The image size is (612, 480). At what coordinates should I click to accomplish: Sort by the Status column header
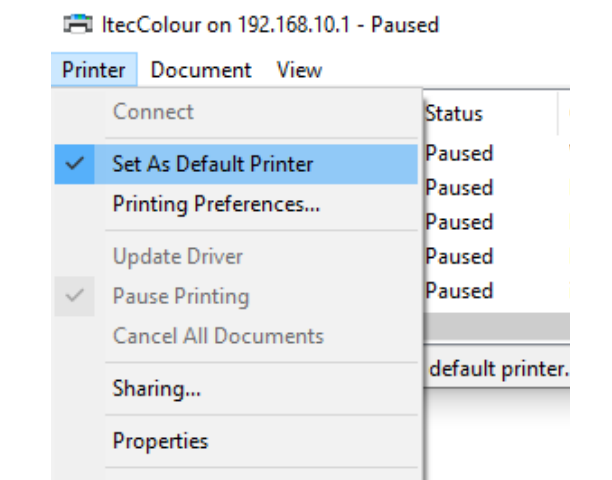454,114
